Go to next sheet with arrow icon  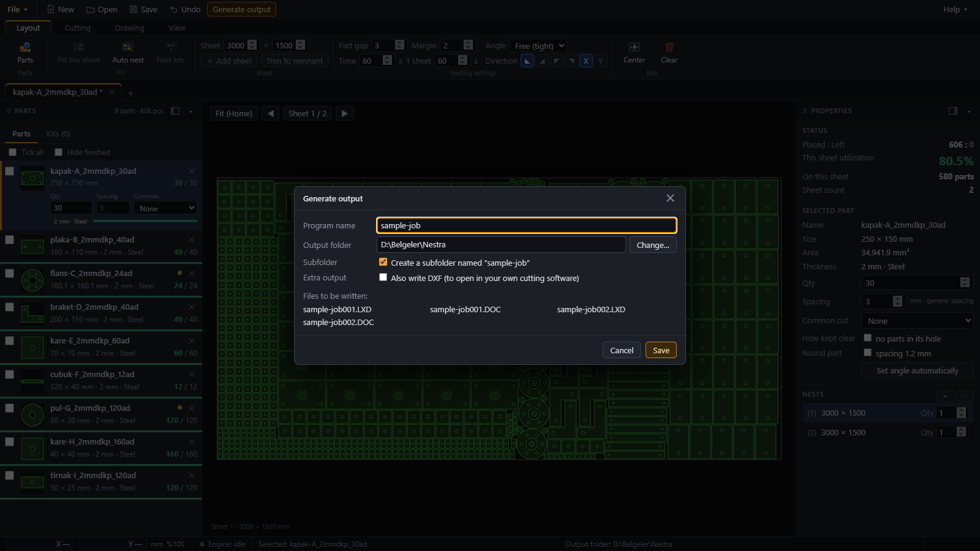pos(345,113)
